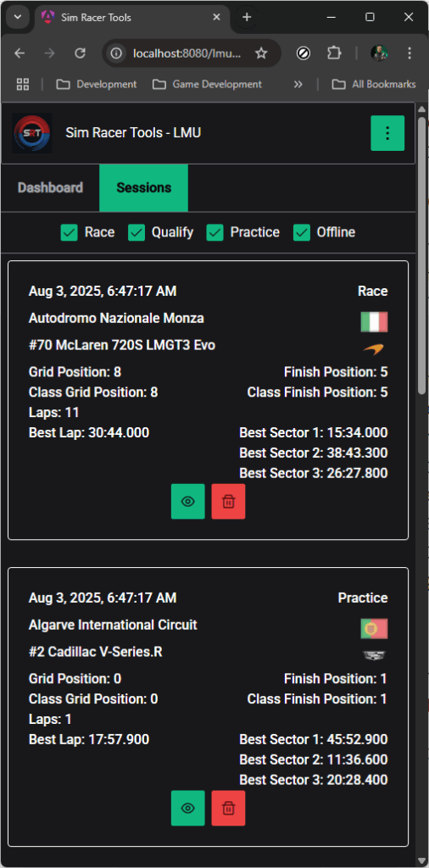Delete the Algarve practice session
Viewport: 429px width, 868px height.
pyautogui.click(x=228, y=808)
